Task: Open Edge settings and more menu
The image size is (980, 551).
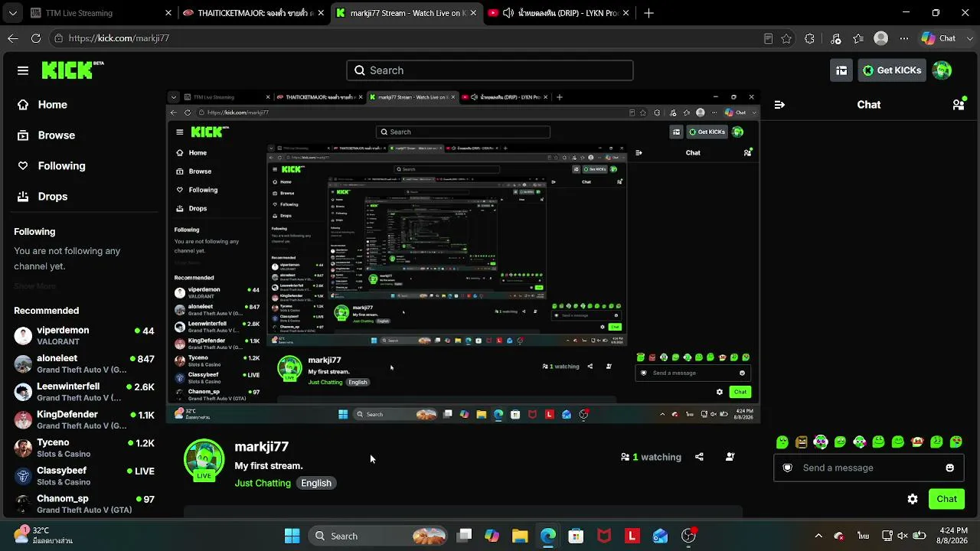Action: pos(904,38)
